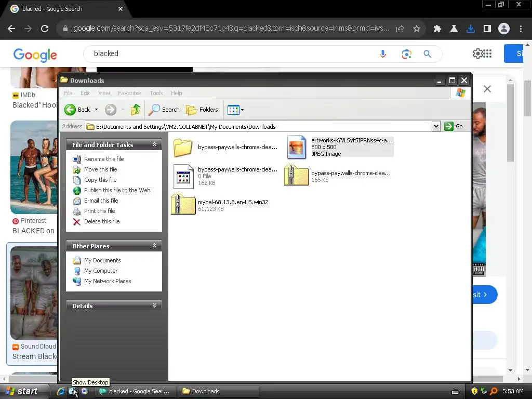Click the green Back arrow in Explorer
Screen dimensions: 532x399
point(70,110)
